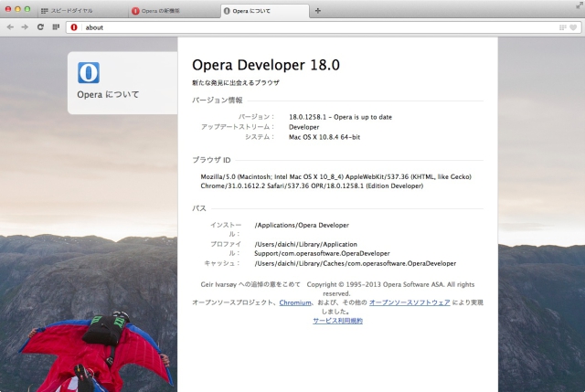Screen dimensions: 585x392
Task: Click the Geir Ivarsøy tribute text
Action: (x=250, y=284)
